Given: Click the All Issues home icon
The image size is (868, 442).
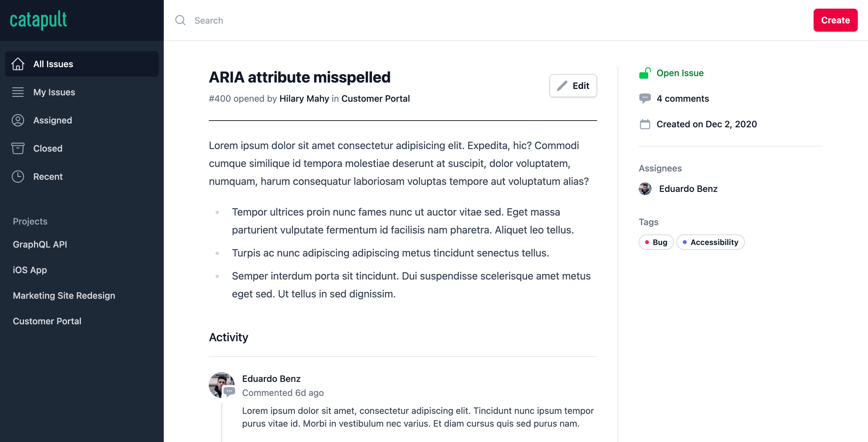Looking at the screenshot, I should [18, 64].
